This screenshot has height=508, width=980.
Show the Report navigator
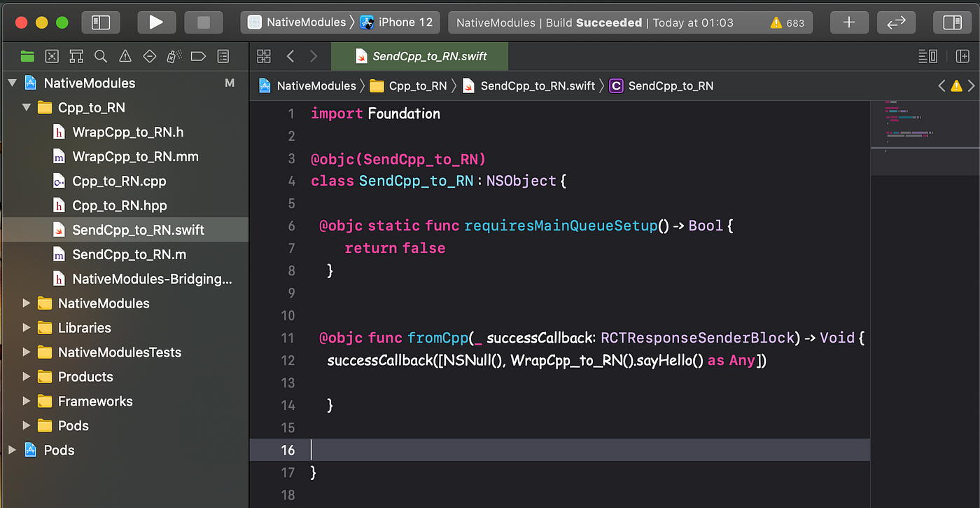tap(223, 56)
